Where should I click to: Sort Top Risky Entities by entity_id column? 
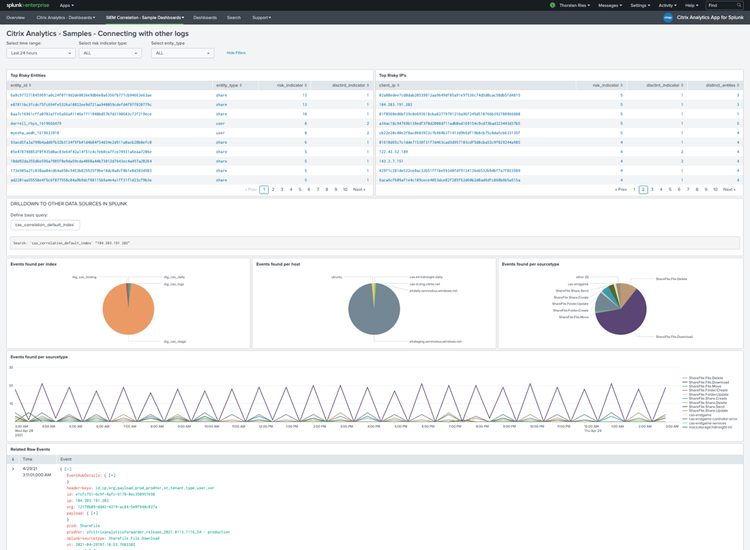[x=21, y=85]
